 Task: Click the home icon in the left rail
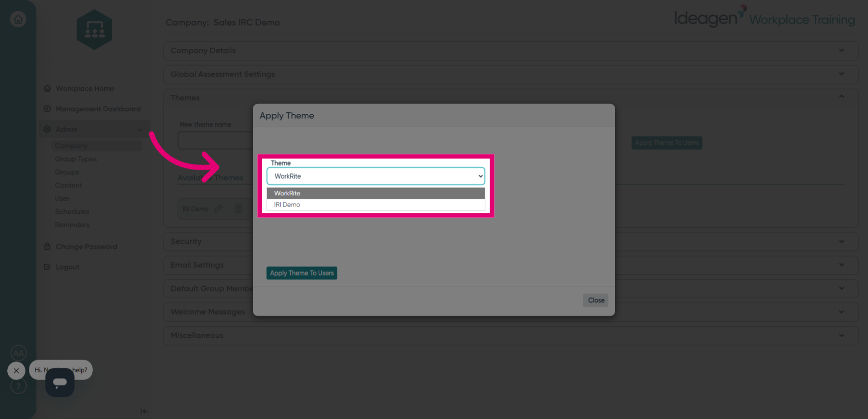18,19
